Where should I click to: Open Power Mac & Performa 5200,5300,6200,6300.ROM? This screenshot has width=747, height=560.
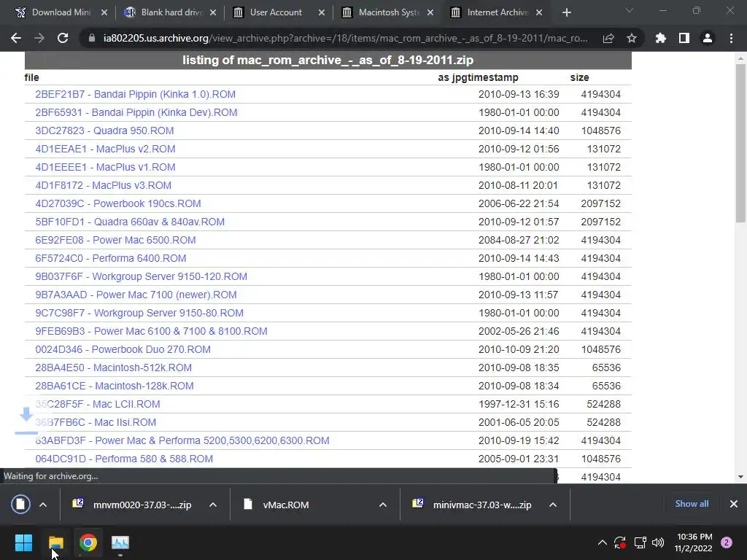(x=182, y=440)
